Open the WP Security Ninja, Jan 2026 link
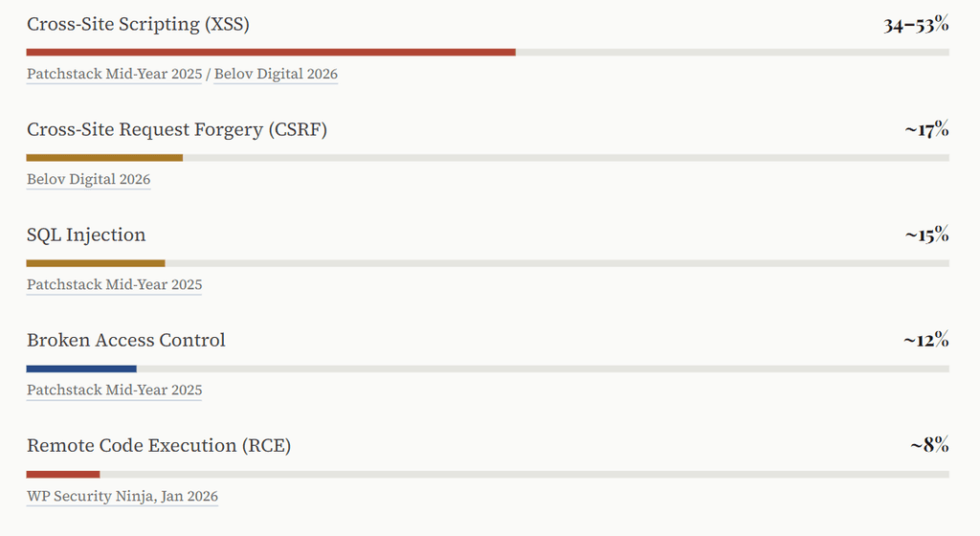Screen dimensions: 980x536 tap(122, 496)
